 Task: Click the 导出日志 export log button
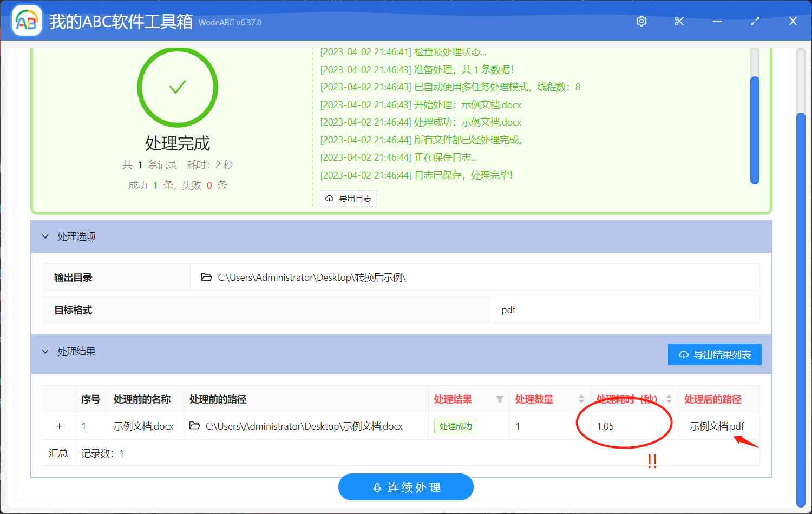[348, 199]
